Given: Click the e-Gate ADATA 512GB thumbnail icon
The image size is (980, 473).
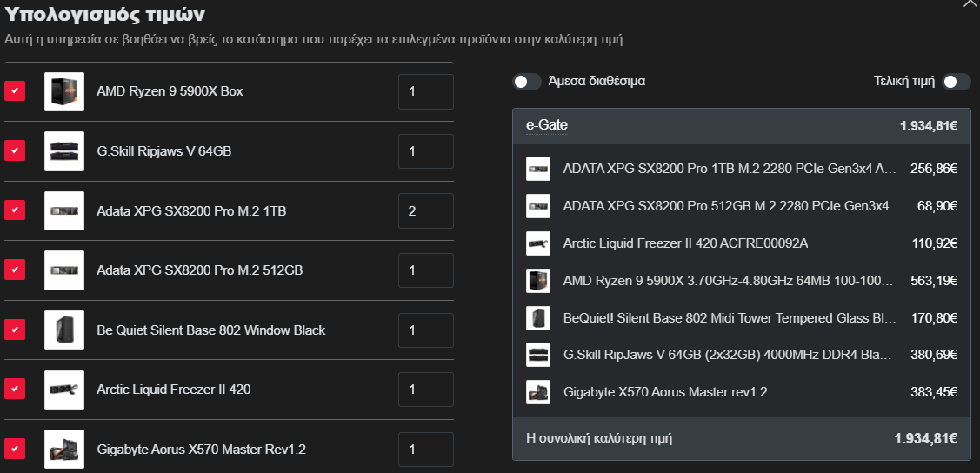Looking at the screenshot, I should pos(538,205).
